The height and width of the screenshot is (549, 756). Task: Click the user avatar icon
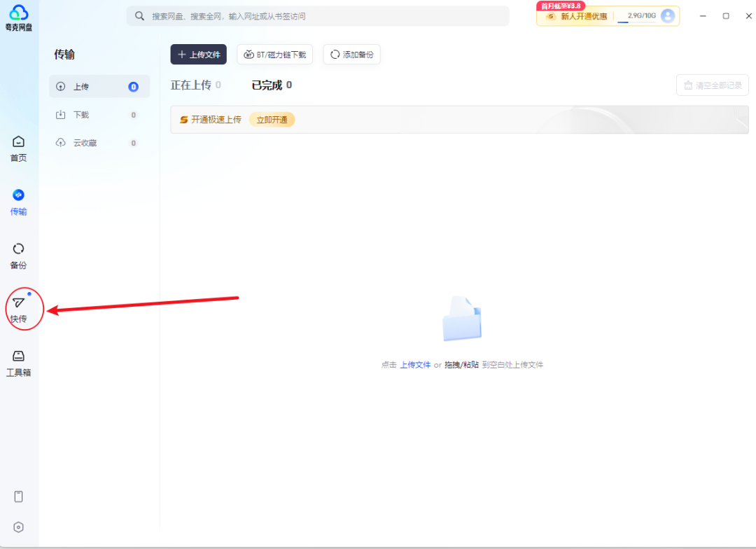click(x=668, y=16)
